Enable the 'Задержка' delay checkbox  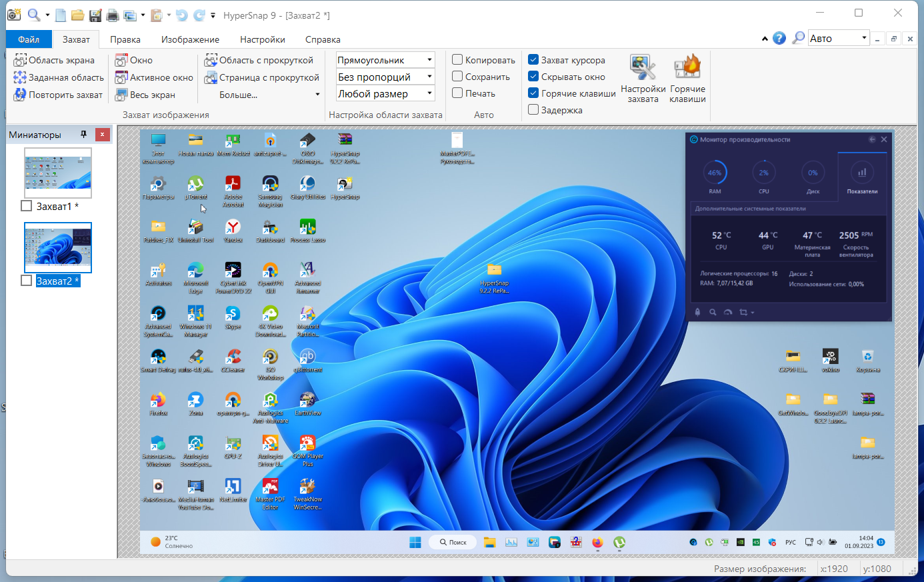click(x=533, y=110)
